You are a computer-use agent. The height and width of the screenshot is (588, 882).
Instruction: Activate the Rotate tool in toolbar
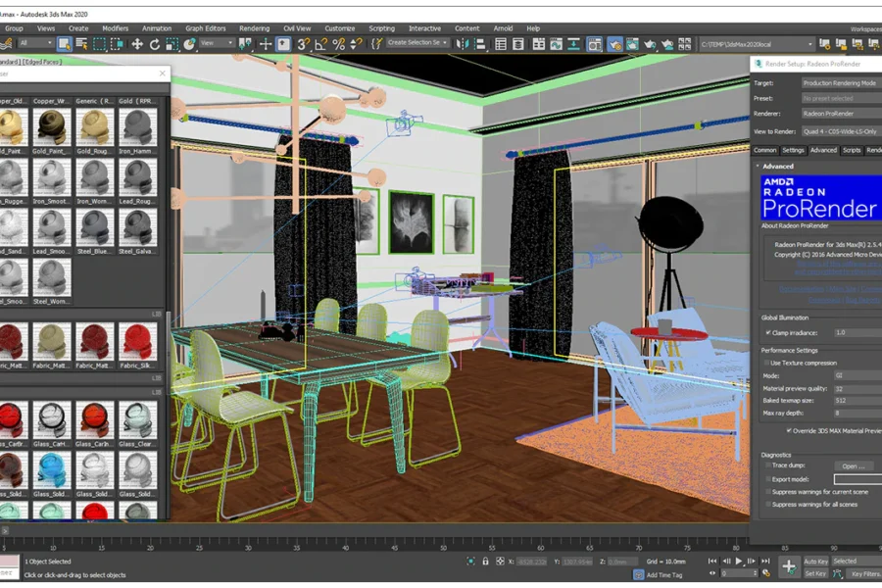pyautogui.click(x=154, y=44)
